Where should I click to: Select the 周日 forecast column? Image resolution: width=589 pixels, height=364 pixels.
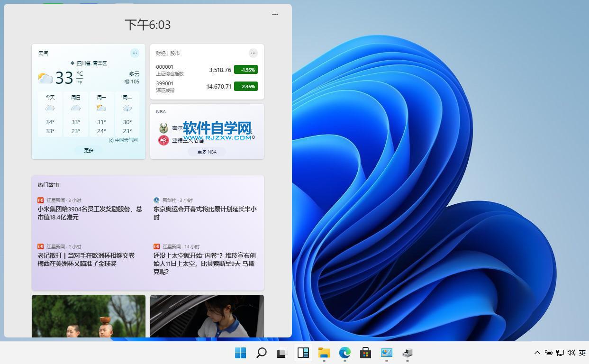tap(76, 114)
